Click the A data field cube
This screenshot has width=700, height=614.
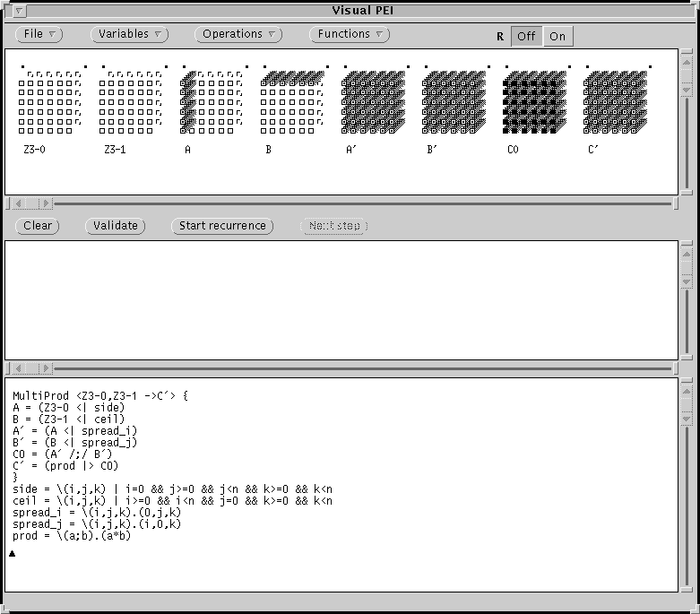[212, 102]
